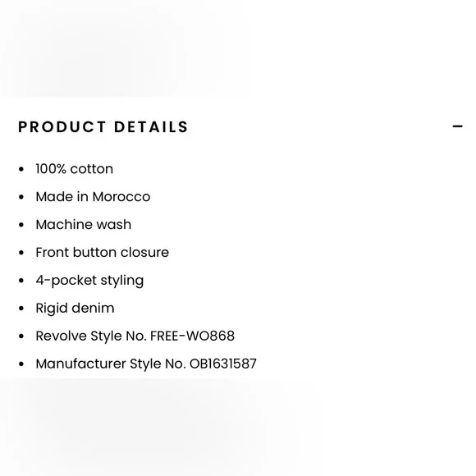476x476 pixels.
Task: Click the Revolve Style No. label text
Action: point(91,336)
